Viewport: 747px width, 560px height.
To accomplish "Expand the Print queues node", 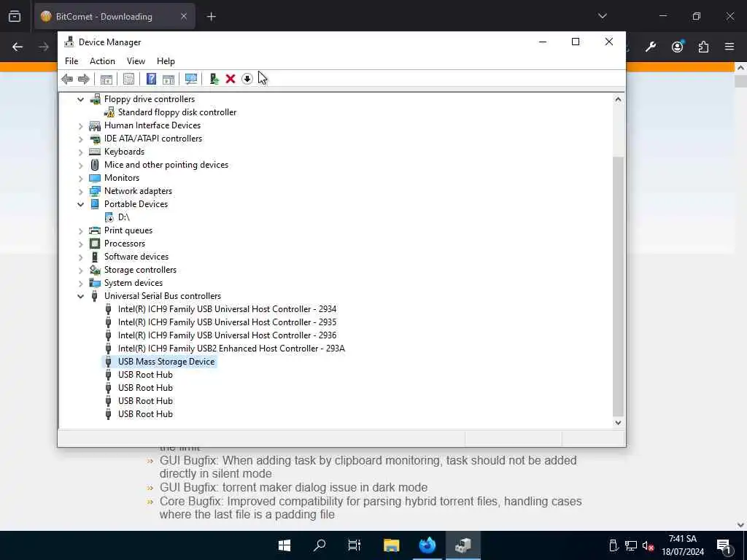I will click(x=80, y=230).
